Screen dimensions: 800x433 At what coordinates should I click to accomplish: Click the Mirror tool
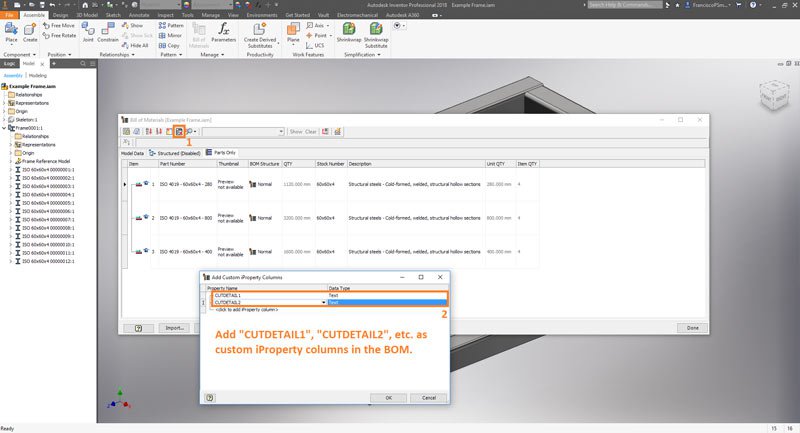(170, 35)
